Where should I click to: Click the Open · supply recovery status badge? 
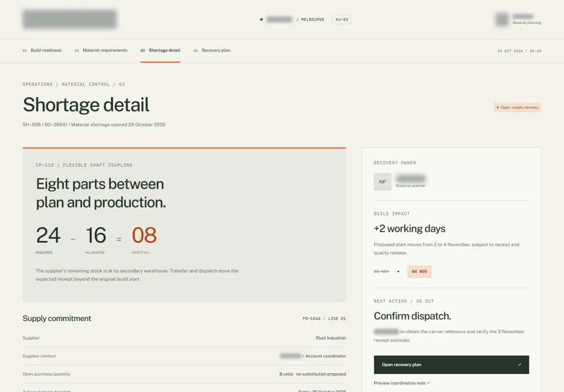(517, 108)
